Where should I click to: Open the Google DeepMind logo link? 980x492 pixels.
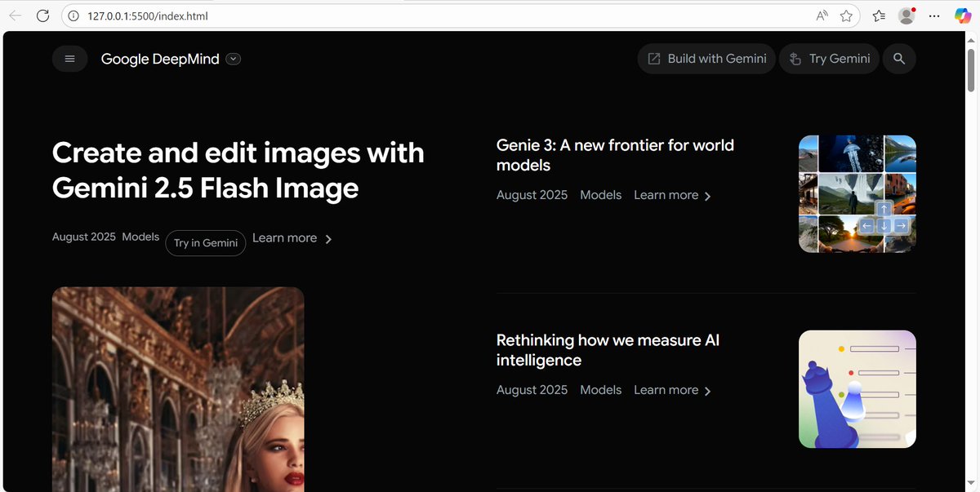coord(160,59)
